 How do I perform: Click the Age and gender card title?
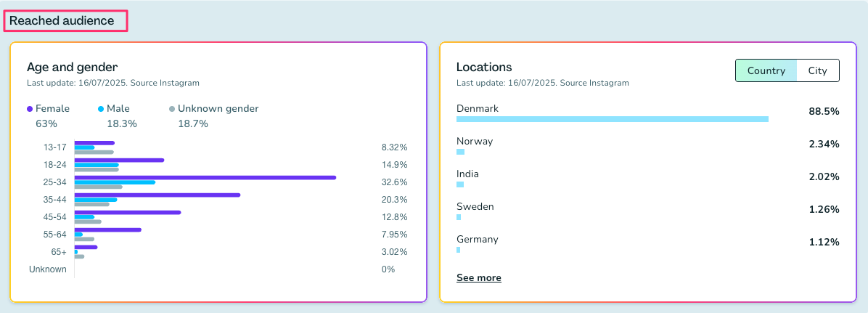tap(72, 67)
